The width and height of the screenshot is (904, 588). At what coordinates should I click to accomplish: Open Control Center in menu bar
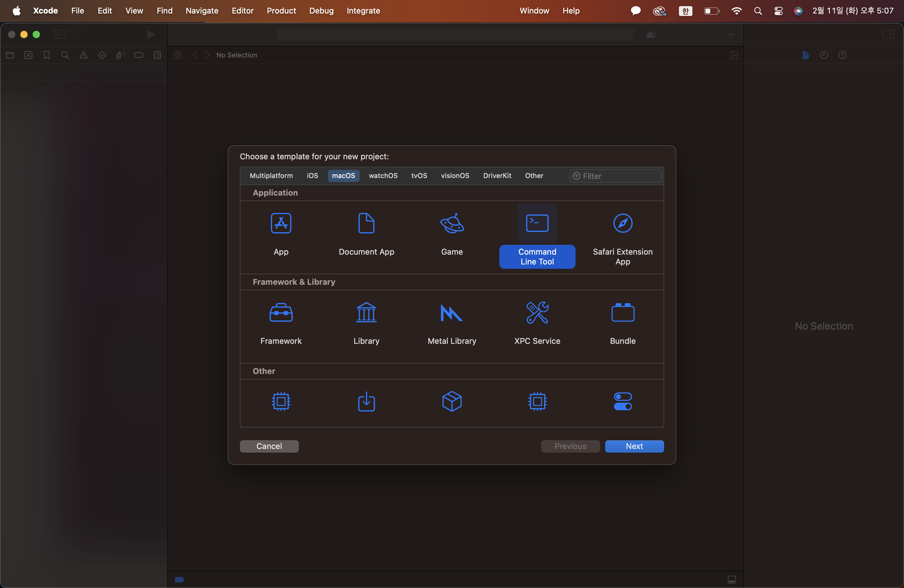pos(778,11)
